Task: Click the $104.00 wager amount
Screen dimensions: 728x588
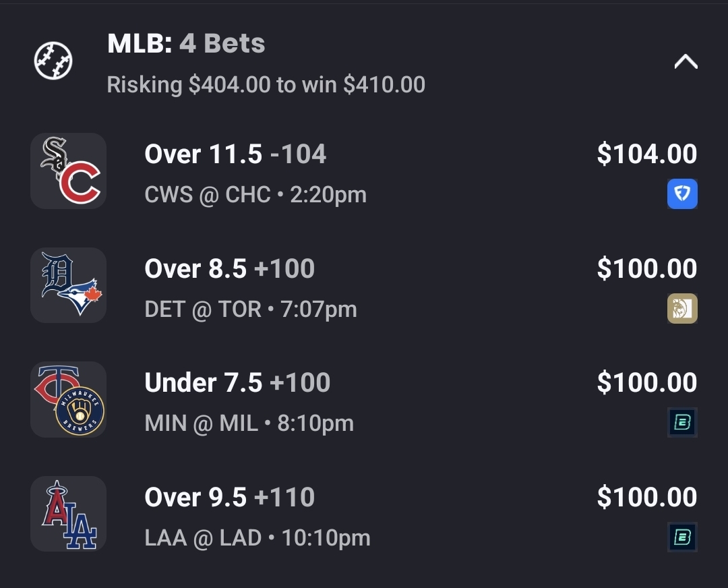Action: point(646,154)
